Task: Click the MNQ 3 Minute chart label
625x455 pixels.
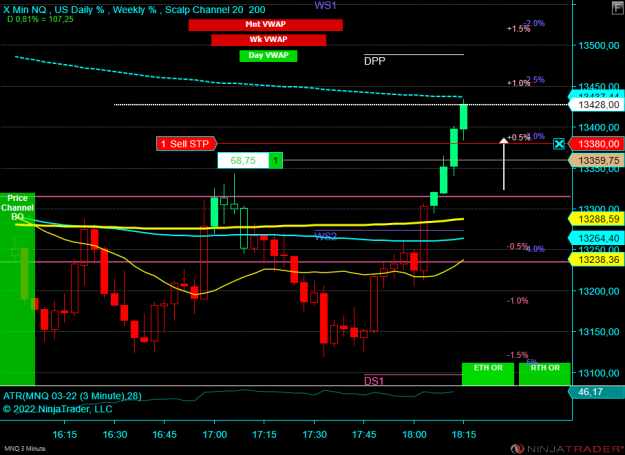Action: click(x=25, y=449)
